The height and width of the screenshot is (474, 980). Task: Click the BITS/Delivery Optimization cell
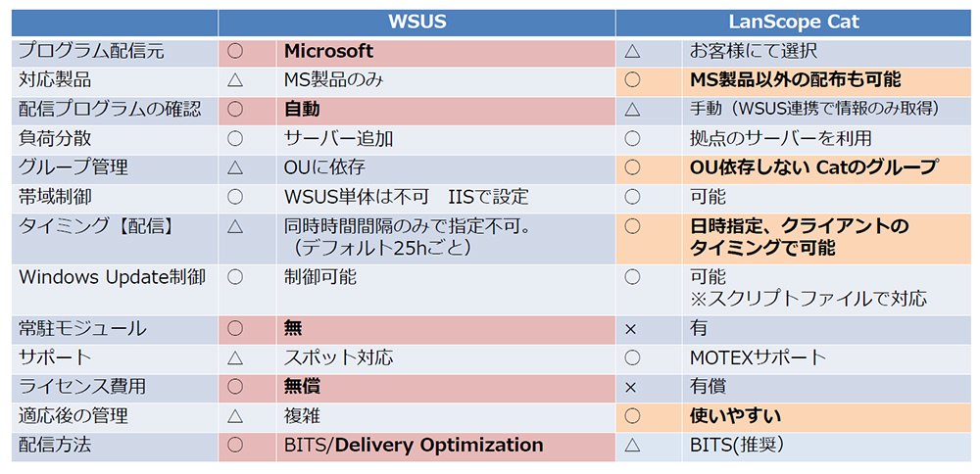[446, 446]
